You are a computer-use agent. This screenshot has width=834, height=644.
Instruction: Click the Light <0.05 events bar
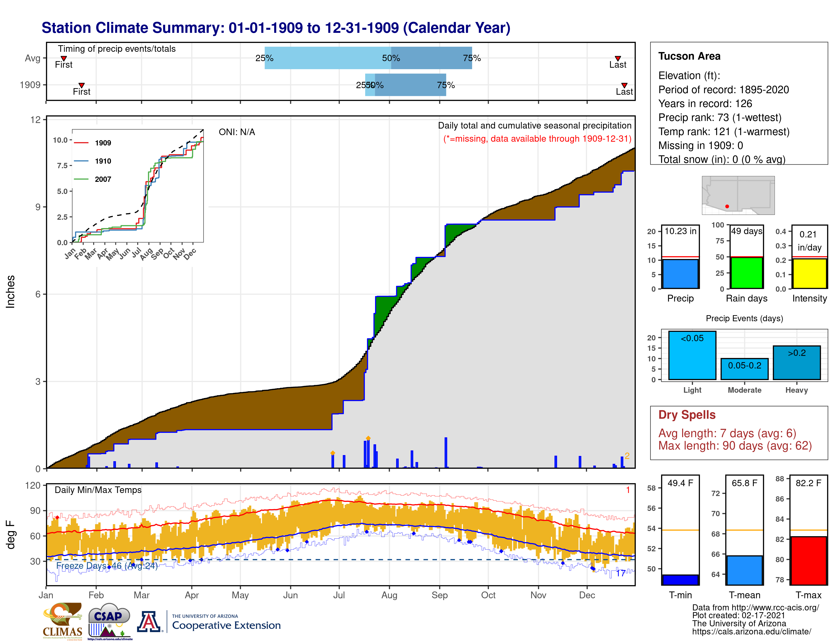[x=692, y=355]
